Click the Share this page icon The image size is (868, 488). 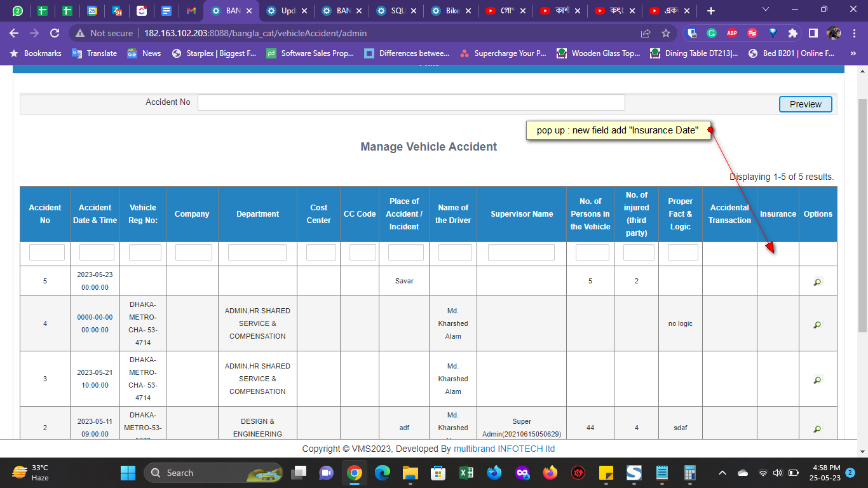point(646,33)
